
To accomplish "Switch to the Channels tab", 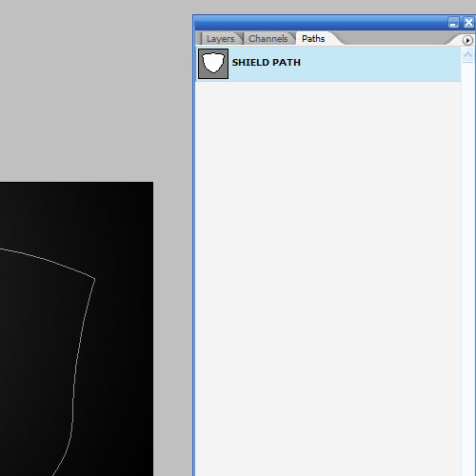I will pyautogui.click(x=268, y=39).
